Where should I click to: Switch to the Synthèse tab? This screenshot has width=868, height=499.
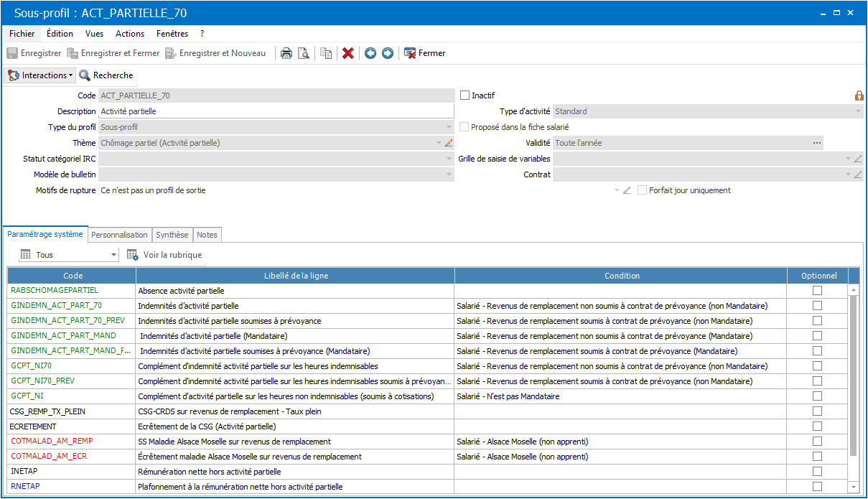[x=172, y=235]
